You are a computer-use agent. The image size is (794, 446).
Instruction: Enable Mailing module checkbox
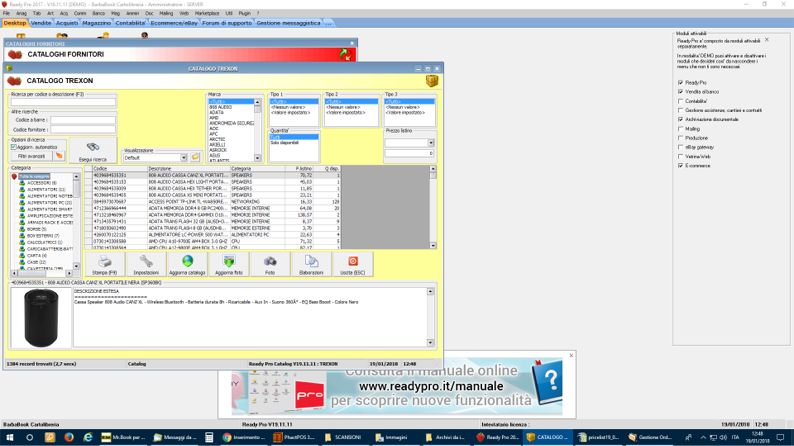pos(681,129)
